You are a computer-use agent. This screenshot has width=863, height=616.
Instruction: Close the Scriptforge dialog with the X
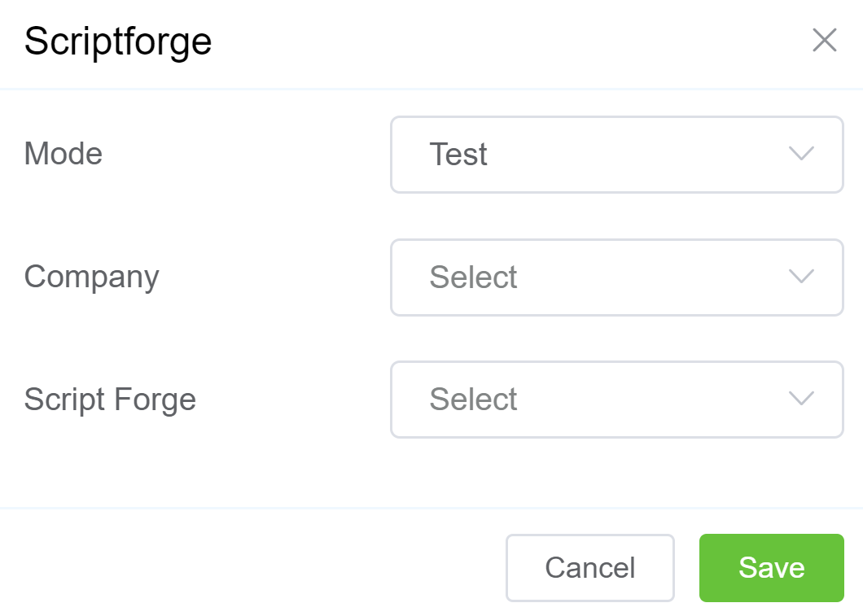(824, 40)
